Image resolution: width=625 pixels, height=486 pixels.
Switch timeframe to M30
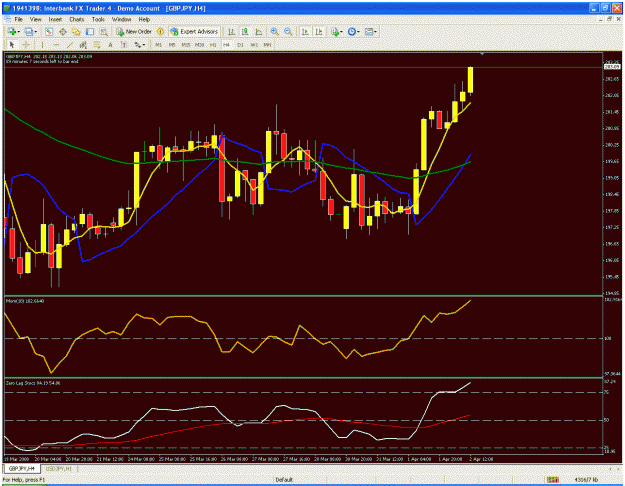tap(199, 45)
